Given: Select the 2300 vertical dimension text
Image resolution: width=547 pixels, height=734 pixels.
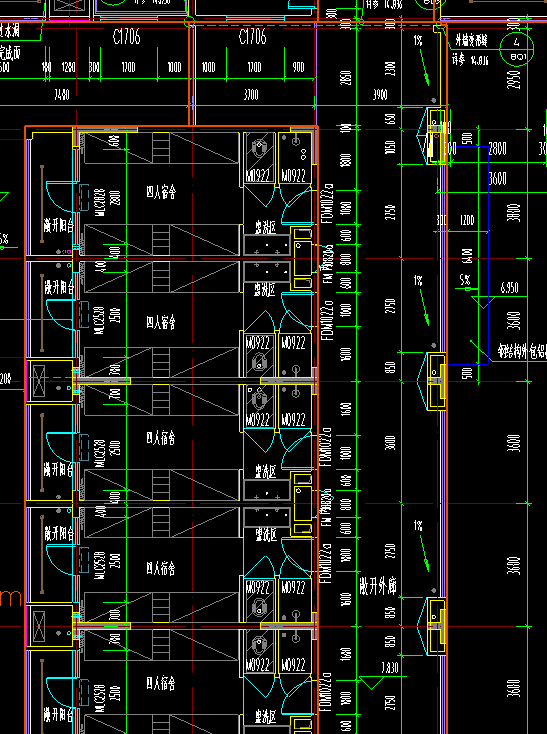Looking at the screenshot, I should (x=392, y=69).
